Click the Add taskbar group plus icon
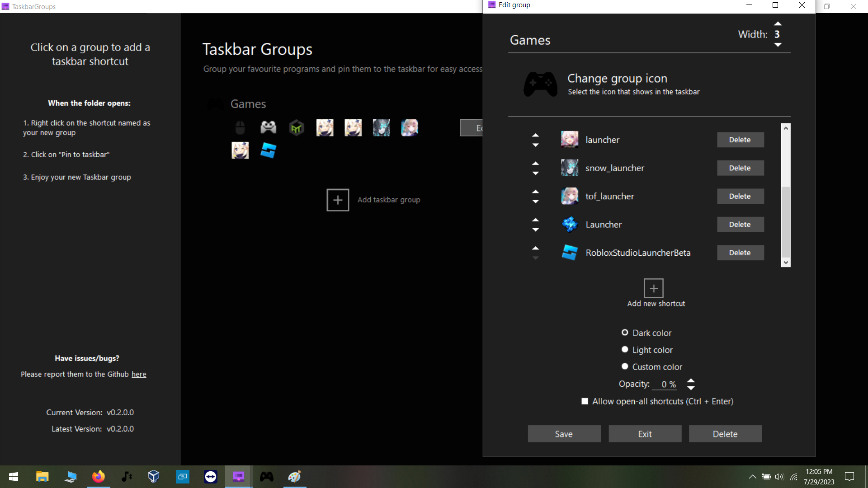Viewport: 868px width, 488px height. 338,200
